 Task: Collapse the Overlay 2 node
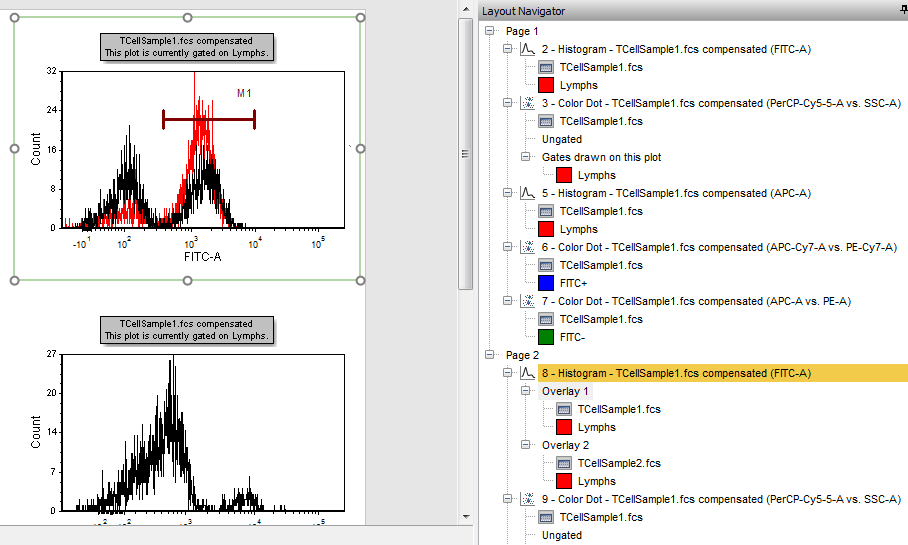[526, 445]
